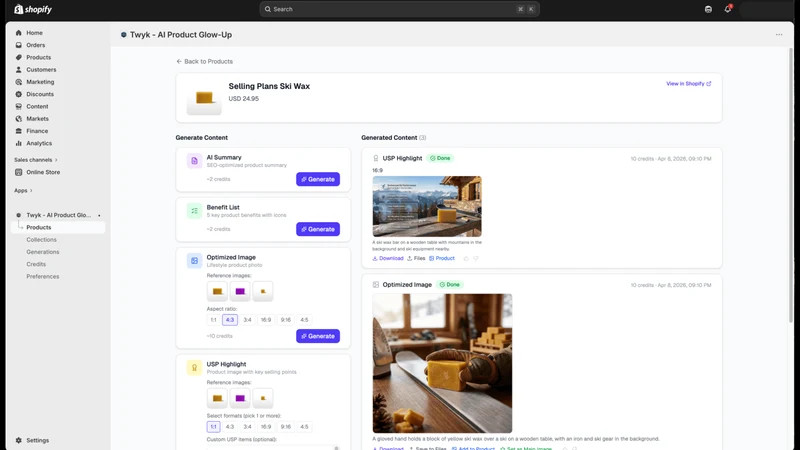
Task: Select first reference image for Optimized Image
Action: 217,291
